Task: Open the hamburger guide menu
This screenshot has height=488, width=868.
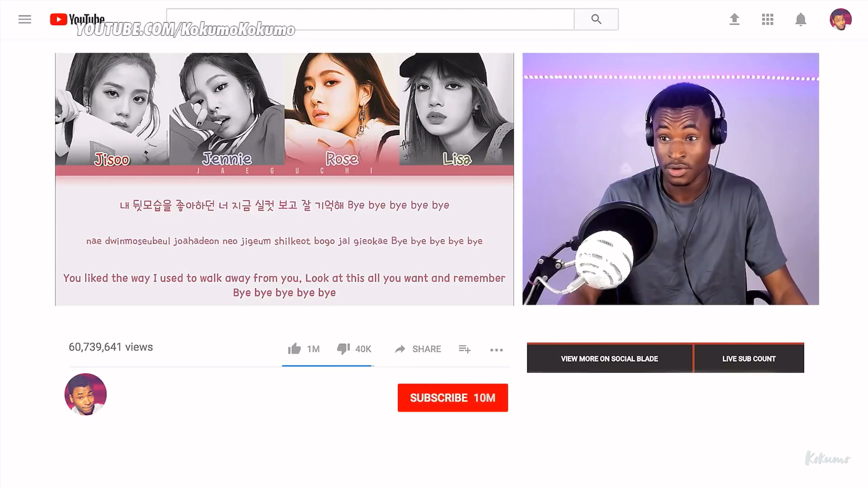Action: point(25,19)
